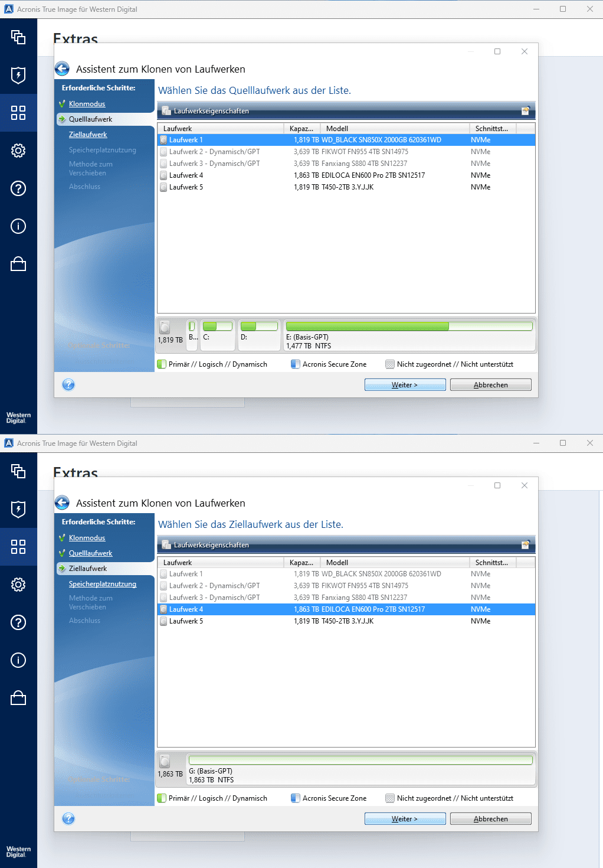603x868 pixels.
Task: Select current Ziellaufwerk step in target wizard
Action: pyautogui.click(x=88, y=569)
